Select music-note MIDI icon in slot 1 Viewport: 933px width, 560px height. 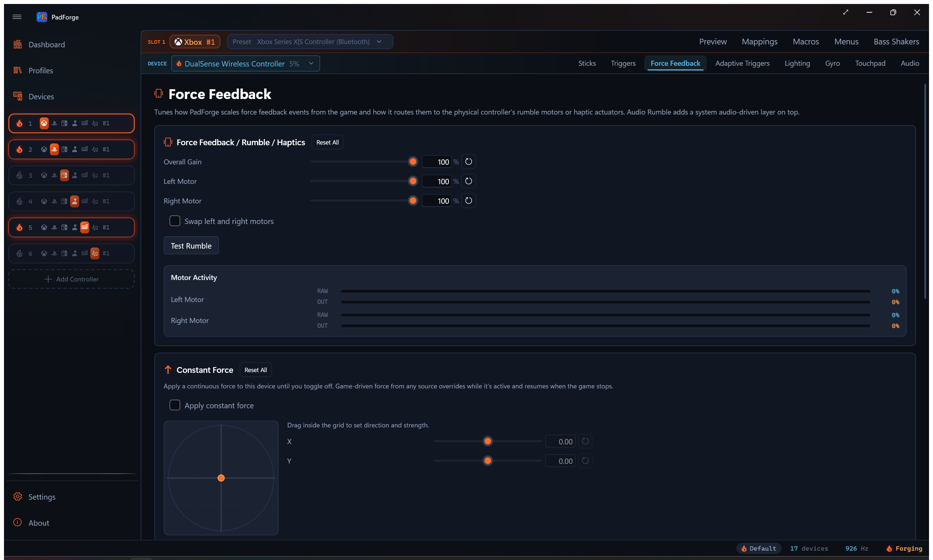click(95, 124)
